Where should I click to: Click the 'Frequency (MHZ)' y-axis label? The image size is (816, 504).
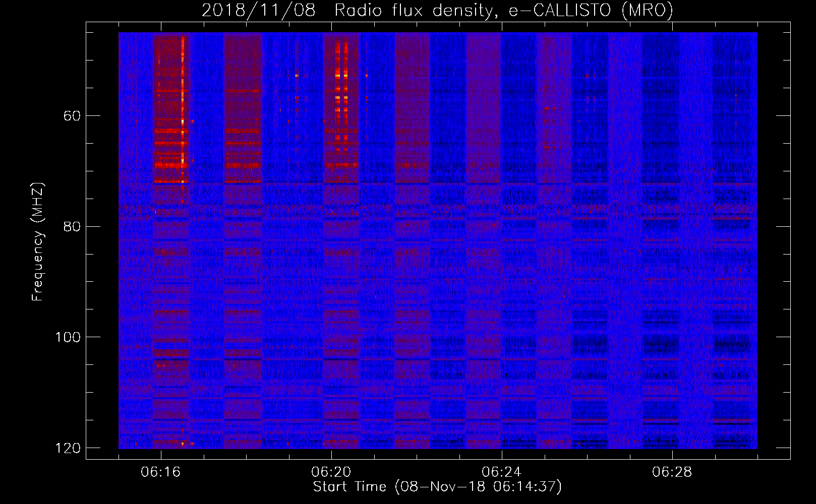[x=38, y=242]
